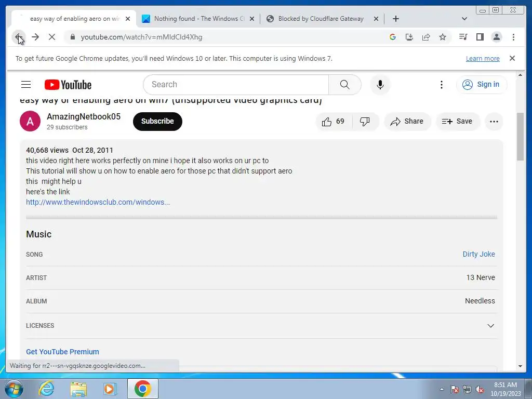The width and height of the screenshot is (532, 399).
Task: Click the Action Center flag icon
Action: point(455,389)
